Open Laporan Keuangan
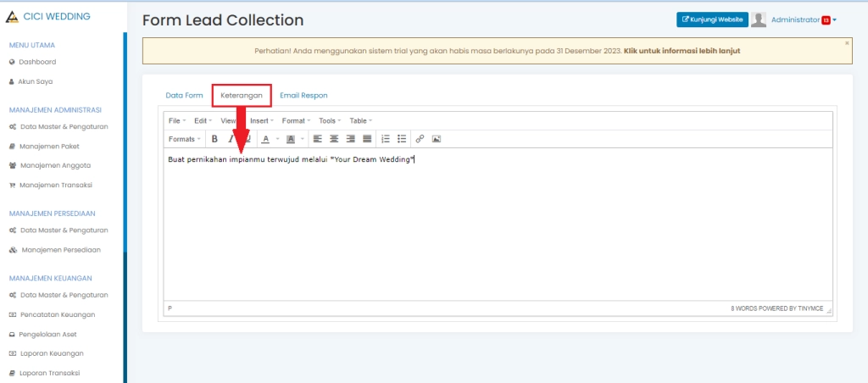 52,353
